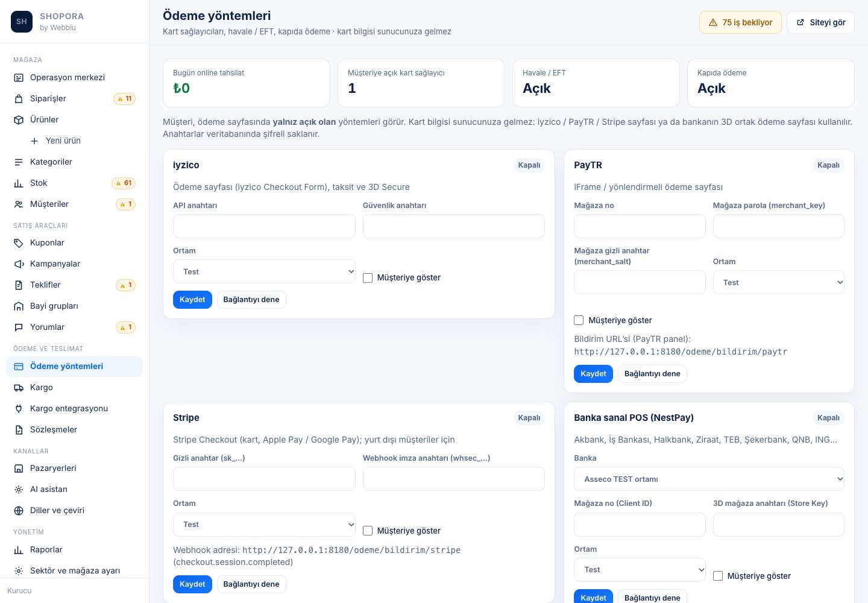Screen dimensions: 868x603
Task: Click the Pazaryerleri store icon
Action: coord(19,469)
